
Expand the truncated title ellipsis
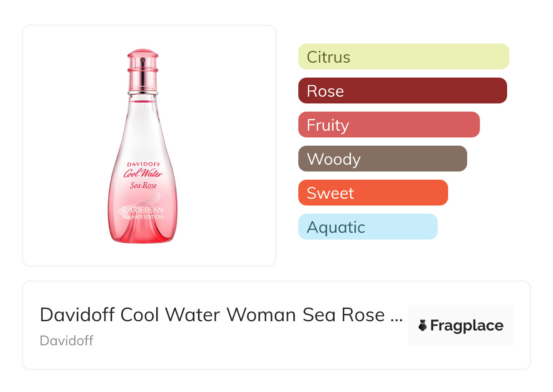coord(396,315)
